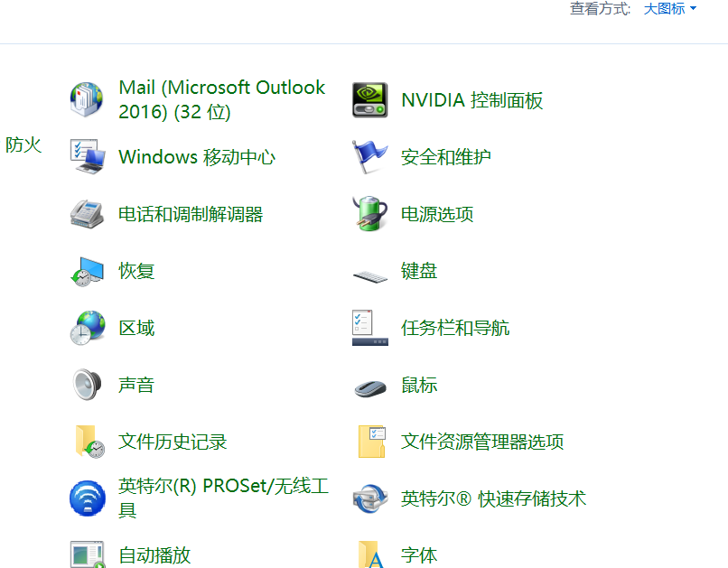Image resolution: width=728 pixels, height=568 pixels.
Task: Click the NVIDIA 控制面板 icon
Action: coord(369,100)
